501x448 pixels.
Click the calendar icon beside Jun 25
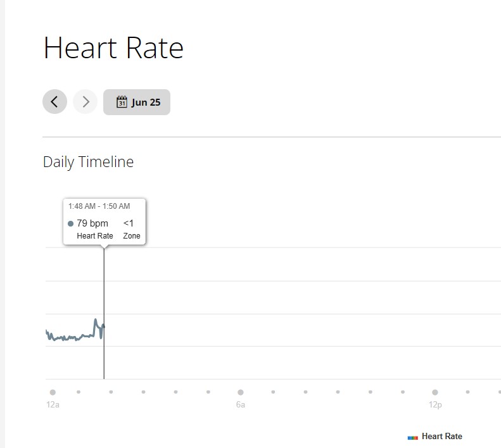tap(122, 102)
